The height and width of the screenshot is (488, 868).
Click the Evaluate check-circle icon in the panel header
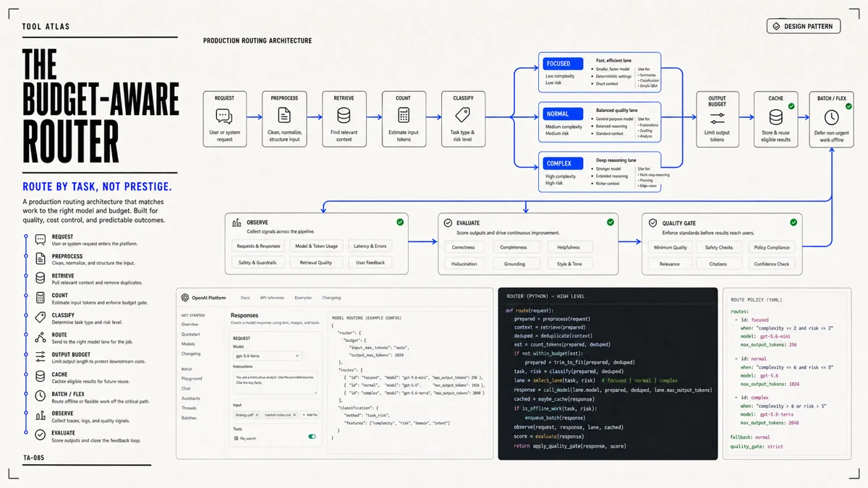click(448, 223)
